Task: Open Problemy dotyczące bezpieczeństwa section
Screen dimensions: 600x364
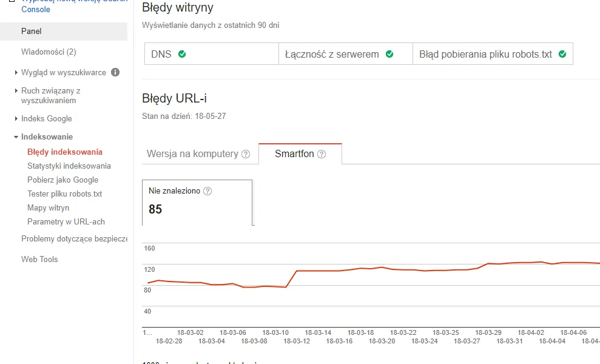Action: click(x=74, y=239)
